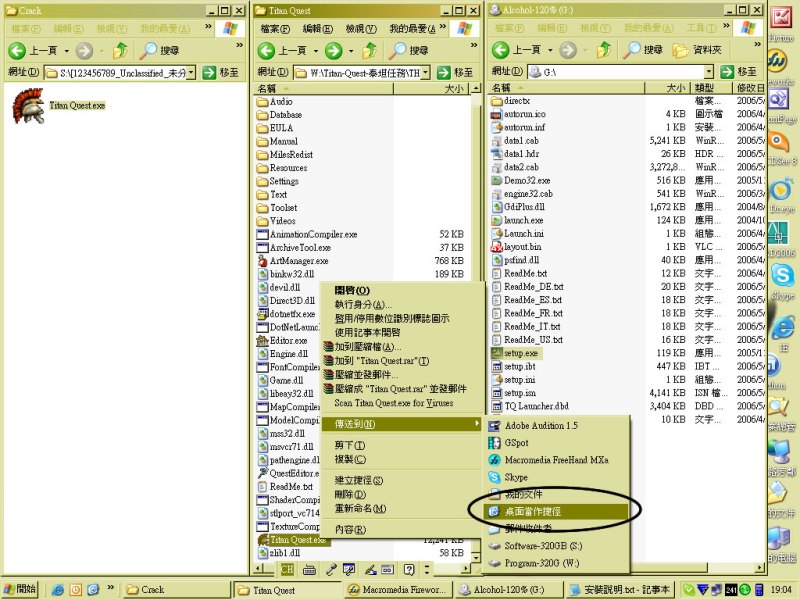Toggle Folders view in Alcohol-120% toolbar
The width and height of the screenshot is (800, 600).
tap(697, 50)
